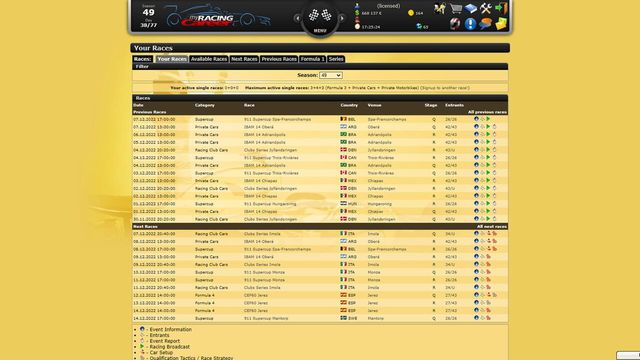The height and width of the screenshot is (360, 640).
Task: Open race strategy for 09.12.2022 13:00 IBAM 14 Oberá
Action: [x=488, y=257]
